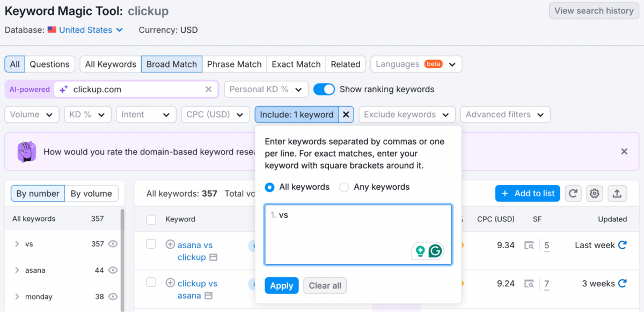This screenshot has width=644, height=312.
Task: Click the refresh keywords icon button
Action: click(x=573, y=194)
